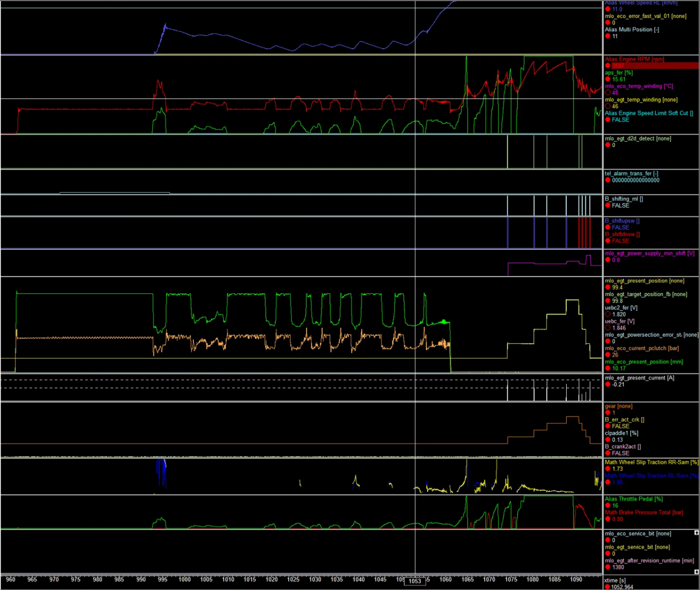
Task: Select mlo_egt_service_bit channel label
Action: tap(637, 547)
